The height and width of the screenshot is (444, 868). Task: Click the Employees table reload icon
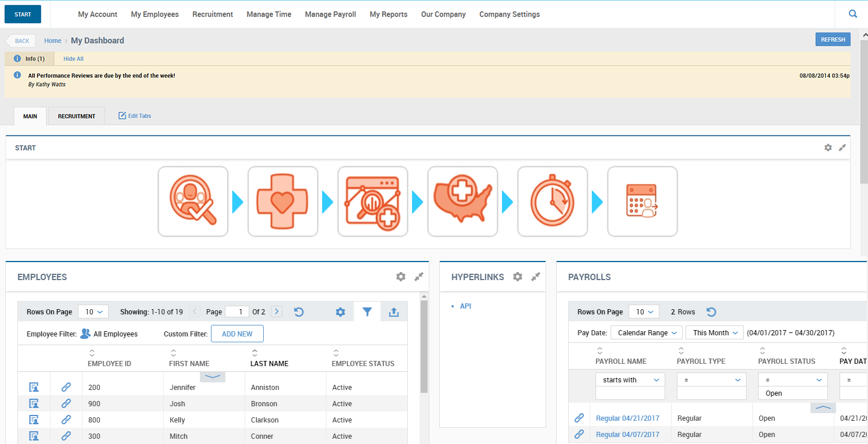coord(299,311)
